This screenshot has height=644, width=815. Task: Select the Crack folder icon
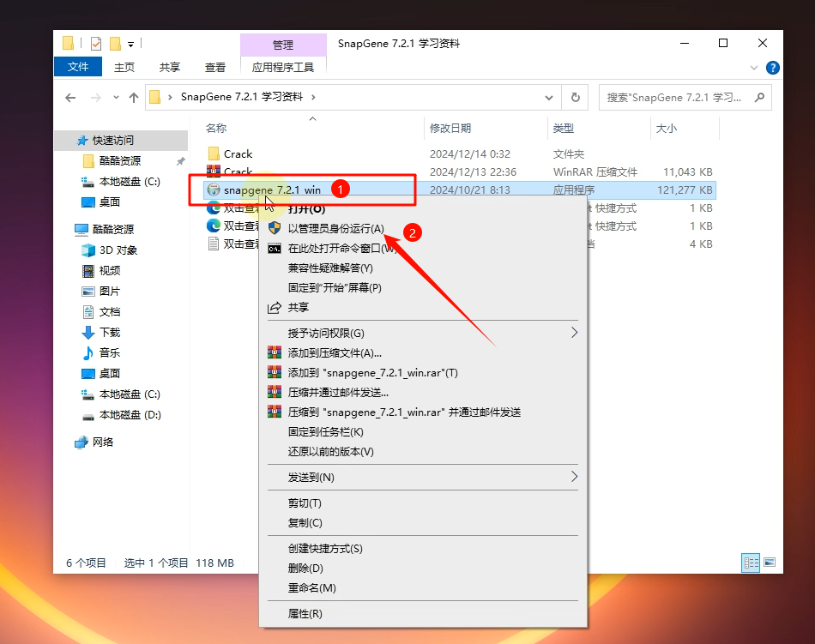pos(214,154)
